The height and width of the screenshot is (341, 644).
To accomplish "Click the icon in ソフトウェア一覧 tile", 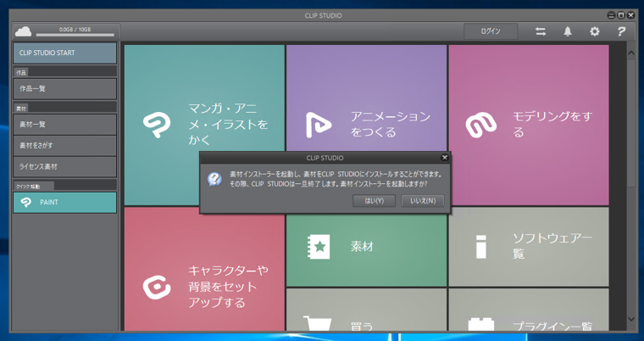I will 481,246.
